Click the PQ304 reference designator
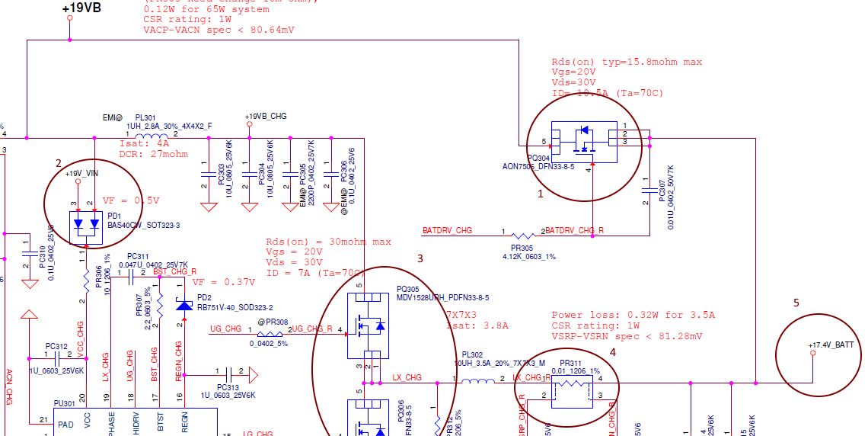 click(x=538, y=158)
